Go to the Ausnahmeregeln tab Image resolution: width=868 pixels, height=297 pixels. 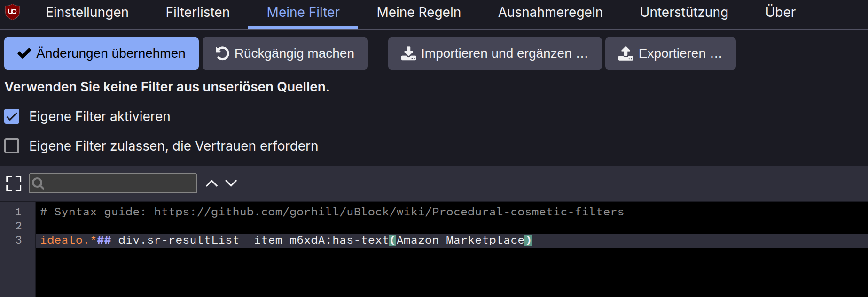pyautogui.click(x=550, y=13)
